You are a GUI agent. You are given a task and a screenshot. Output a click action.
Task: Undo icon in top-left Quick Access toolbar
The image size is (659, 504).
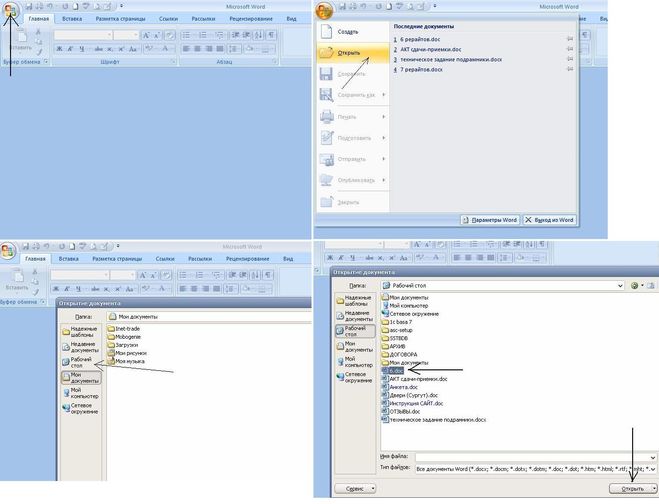pyautogui.click(x=50, y=6)
